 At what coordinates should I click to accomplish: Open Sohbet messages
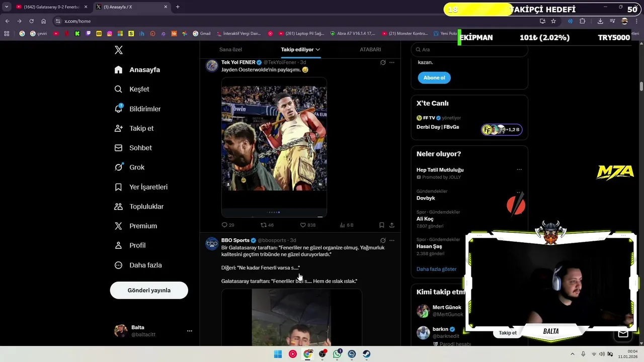133,148
